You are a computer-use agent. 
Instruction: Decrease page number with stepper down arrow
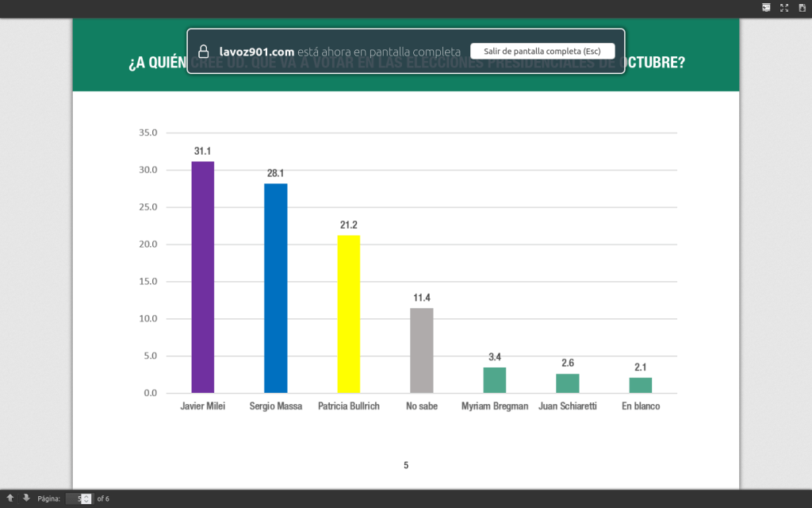86,502
